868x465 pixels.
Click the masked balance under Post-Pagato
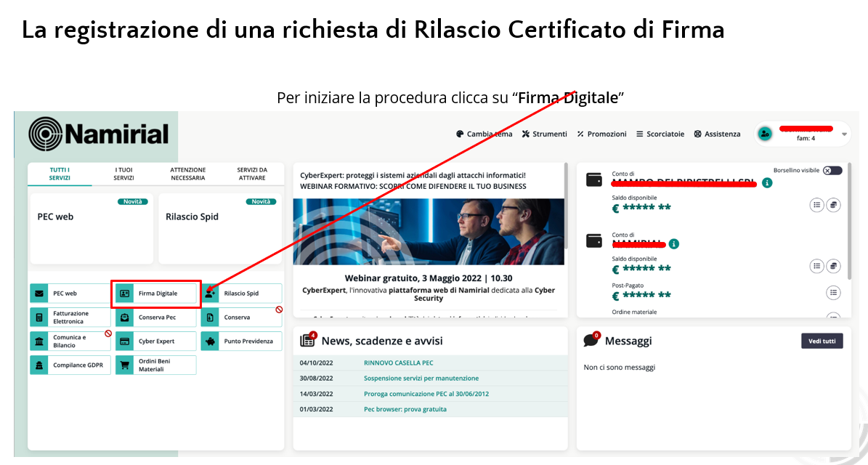(x=641, y=295)
